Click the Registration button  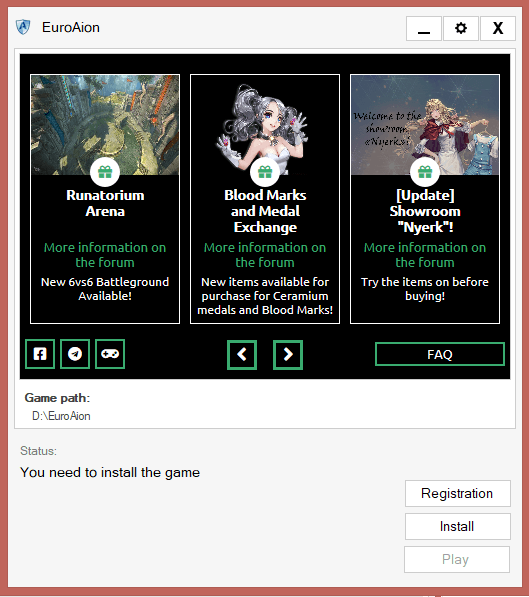(458, 493)
